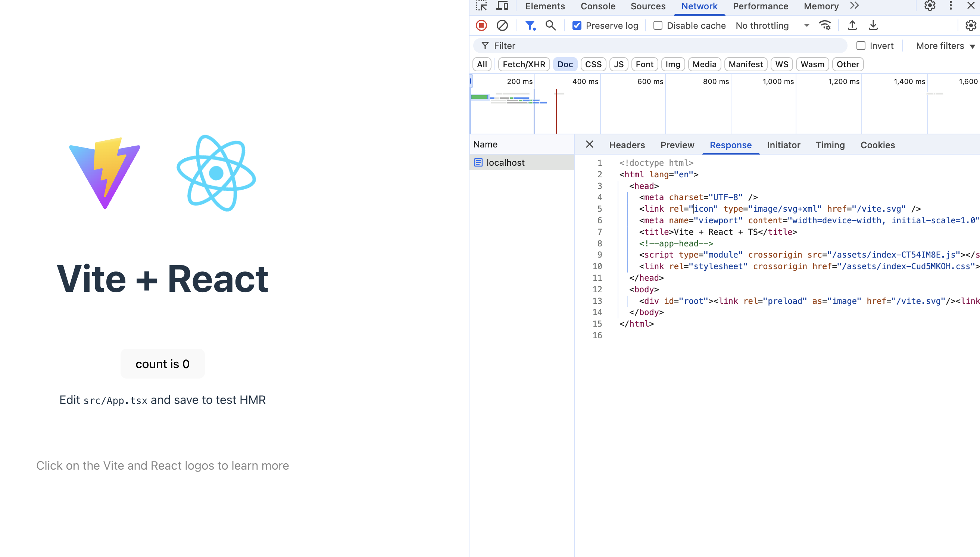Import HAR file upload icon
The image size is (980, 557).
852,25
